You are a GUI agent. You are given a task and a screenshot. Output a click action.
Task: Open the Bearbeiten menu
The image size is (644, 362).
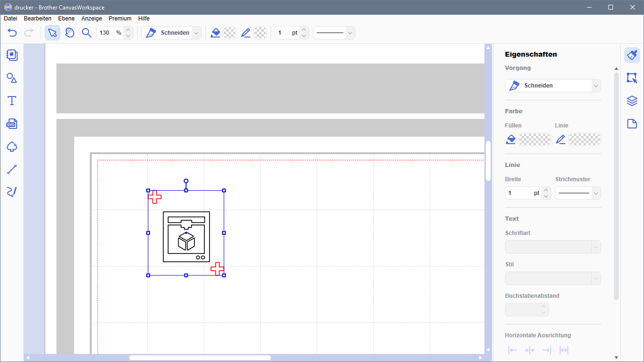pyautogui.click(x=38, y=19)
